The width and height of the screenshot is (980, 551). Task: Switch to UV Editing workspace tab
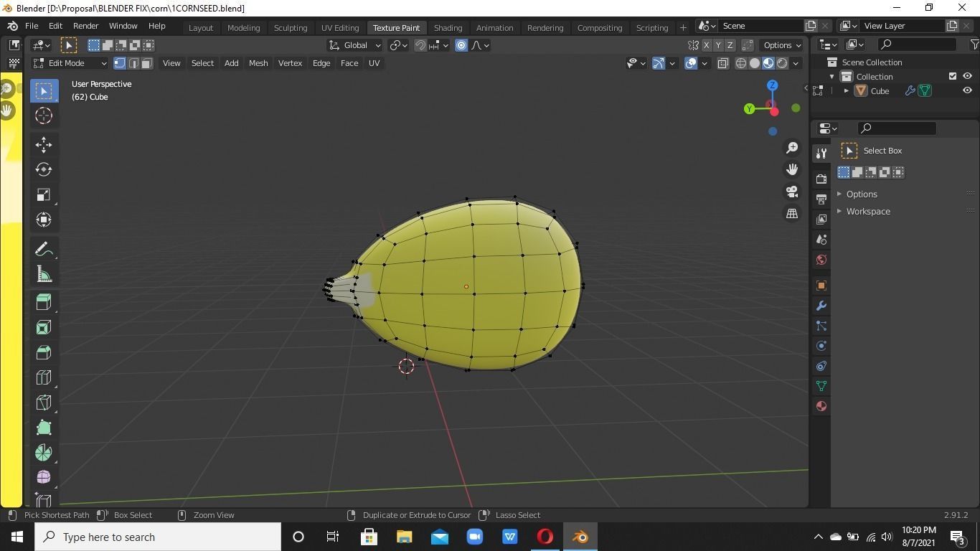click(x=340, y=28)
